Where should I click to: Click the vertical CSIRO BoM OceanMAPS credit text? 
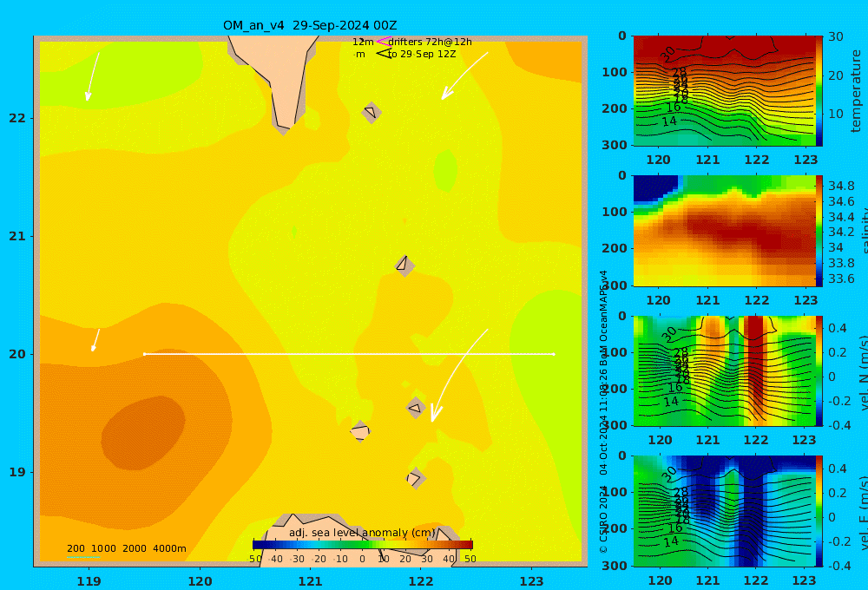tap(603, 412)
